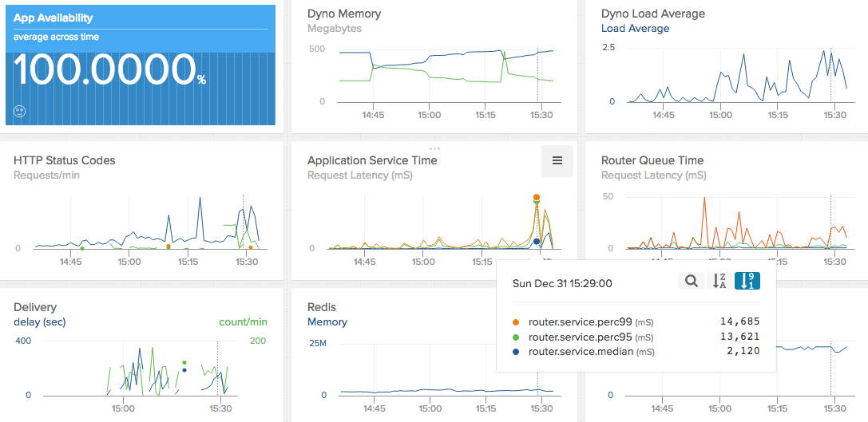
Task: Open the Delivery chart title
Action: pyautogui.click(x=35, y=307)
